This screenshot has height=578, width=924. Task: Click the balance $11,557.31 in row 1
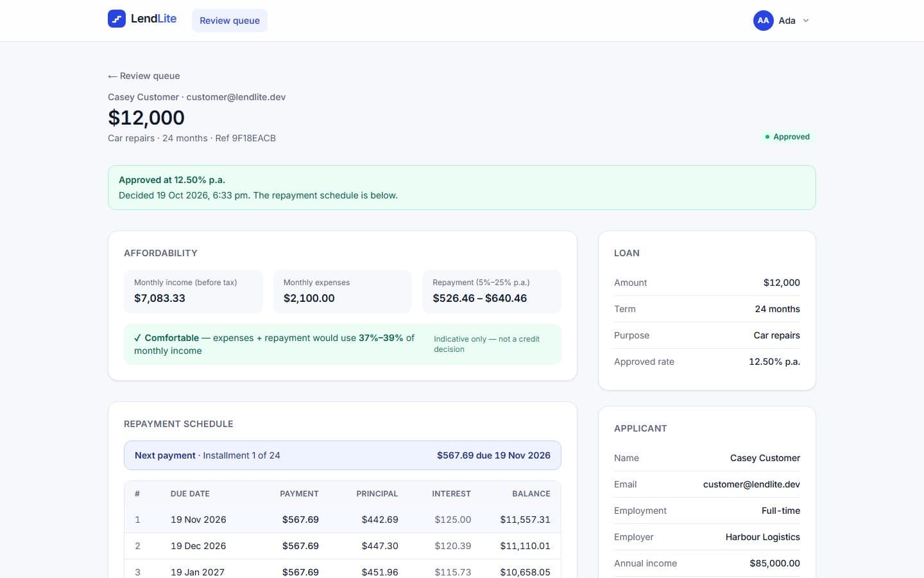click(525, 520)
